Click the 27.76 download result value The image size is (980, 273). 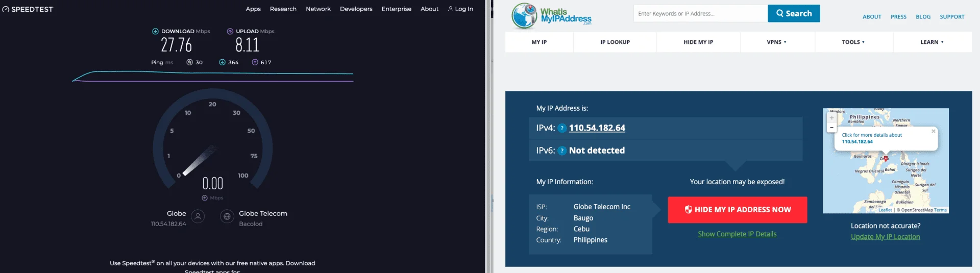click(176, 45)
